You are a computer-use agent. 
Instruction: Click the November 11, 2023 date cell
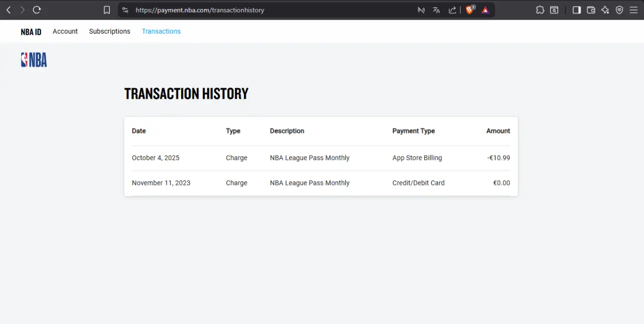[x=161, y=183]
